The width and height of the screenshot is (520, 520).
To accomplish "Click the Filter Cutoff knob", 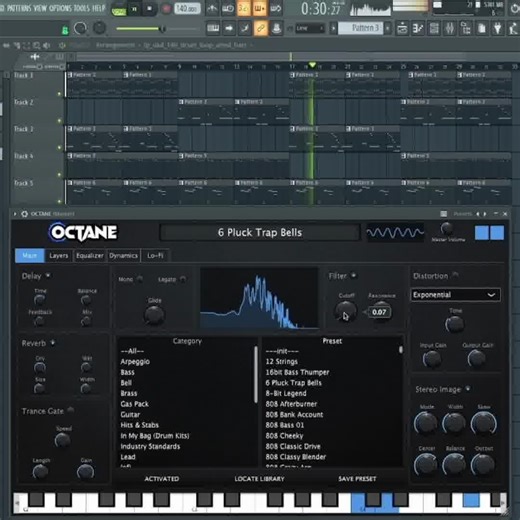I will [x=345, y=311].
